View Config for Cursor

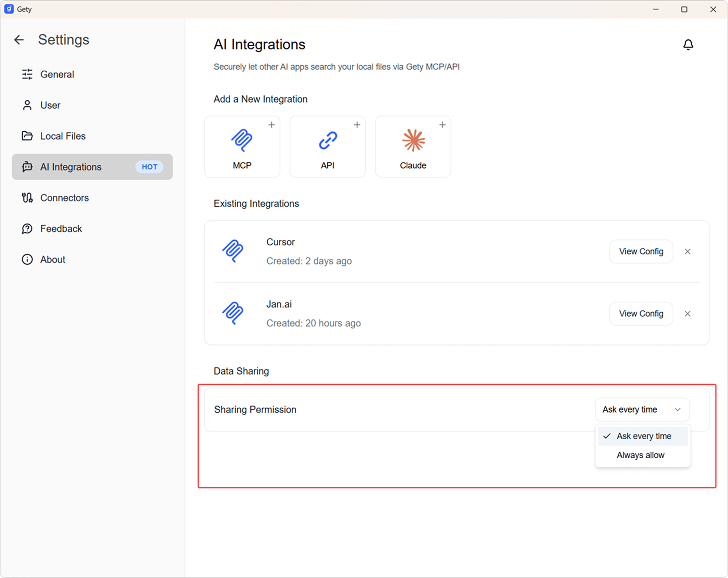point(641,251)
